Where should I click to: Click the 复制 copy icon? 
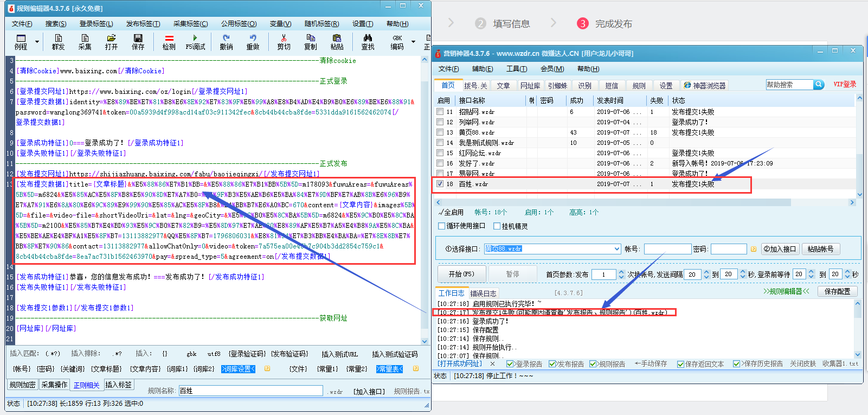click(x=311, y=42)
